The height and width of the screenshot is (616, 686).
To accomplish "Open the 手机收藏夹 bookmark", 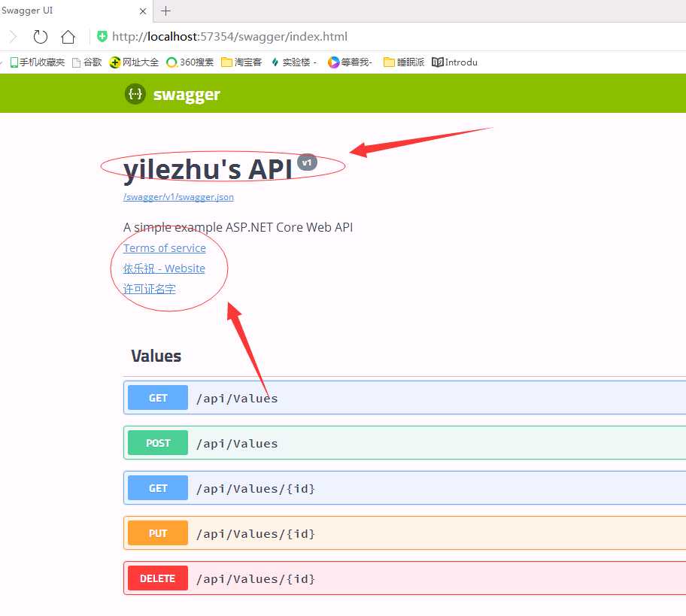I will [x=38, y=62].
